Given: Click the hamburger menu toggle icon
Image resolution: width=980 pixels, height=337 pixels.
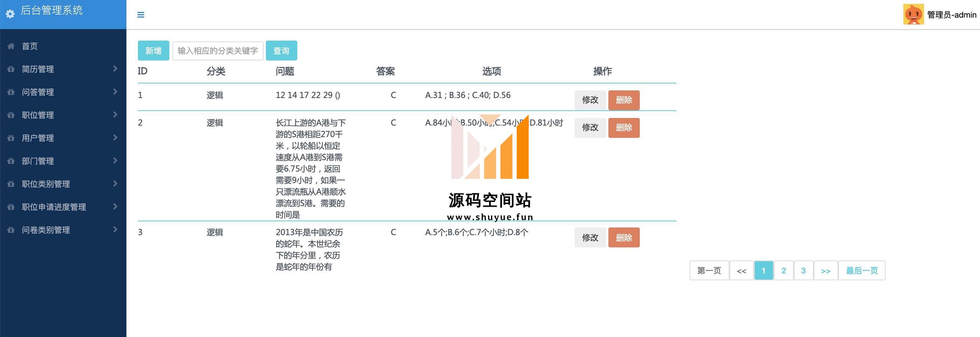Looking at the screenshot, I should coord(141,15).
